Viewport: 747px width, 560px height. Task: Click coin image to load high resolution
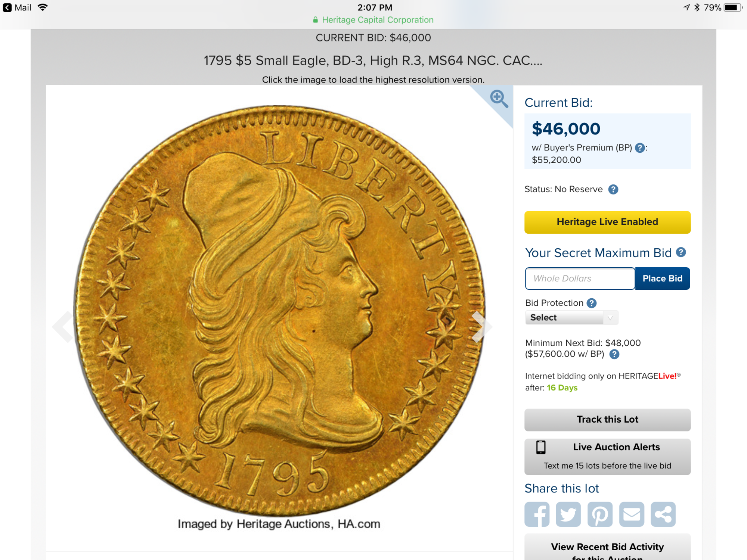tap(279, 311)
